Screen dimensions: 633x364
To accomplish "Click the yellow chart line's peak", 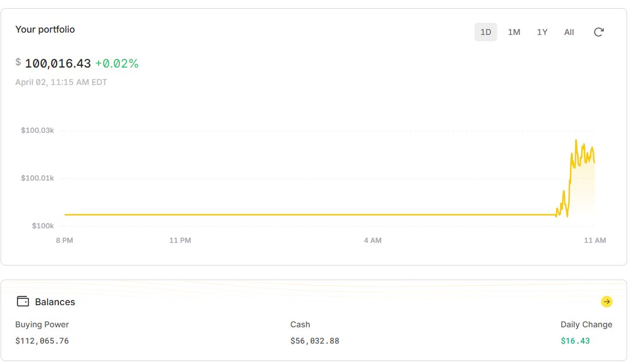I will pyautogui.click(x=576, y=140).
